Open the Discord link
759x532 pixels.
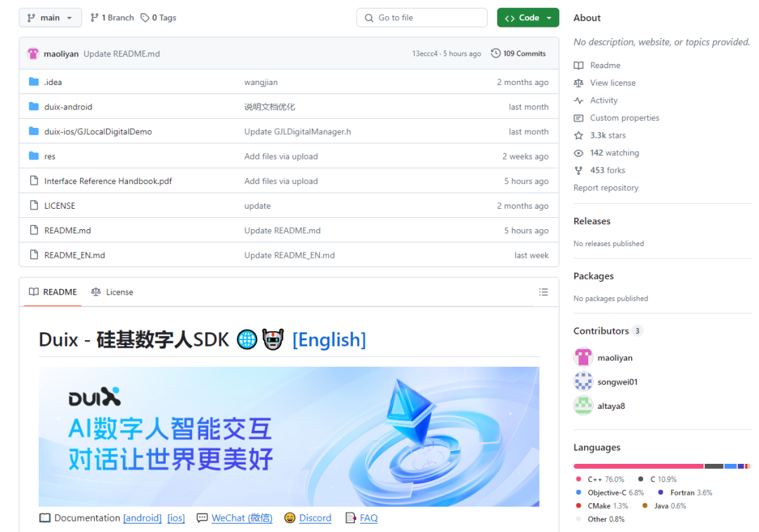coord(315,518)
